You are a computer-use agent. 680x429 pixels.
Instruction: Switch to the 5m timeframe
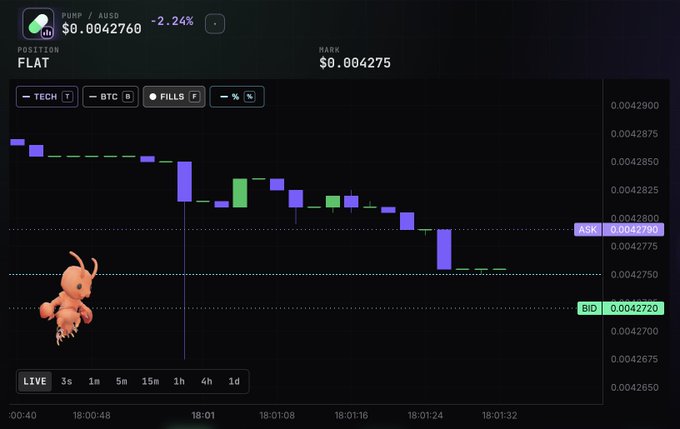tap(121, 381)
